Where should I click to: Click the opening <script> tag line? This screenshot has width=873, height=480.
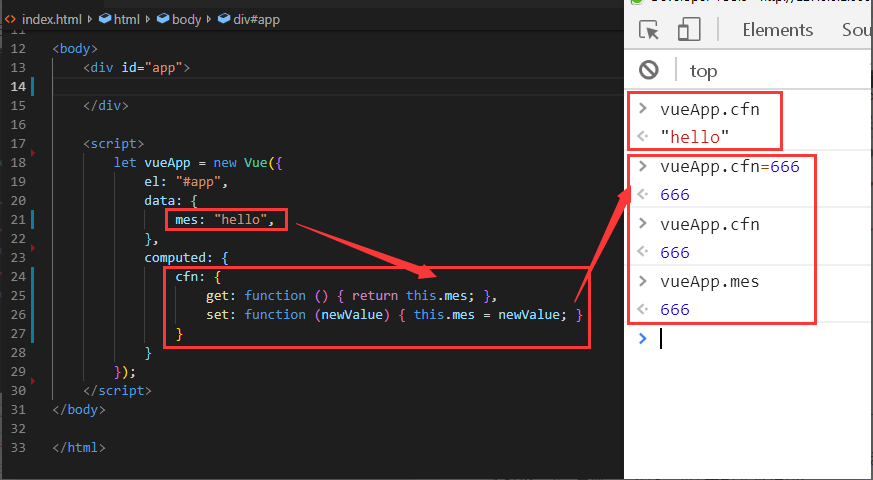(114, 144)
